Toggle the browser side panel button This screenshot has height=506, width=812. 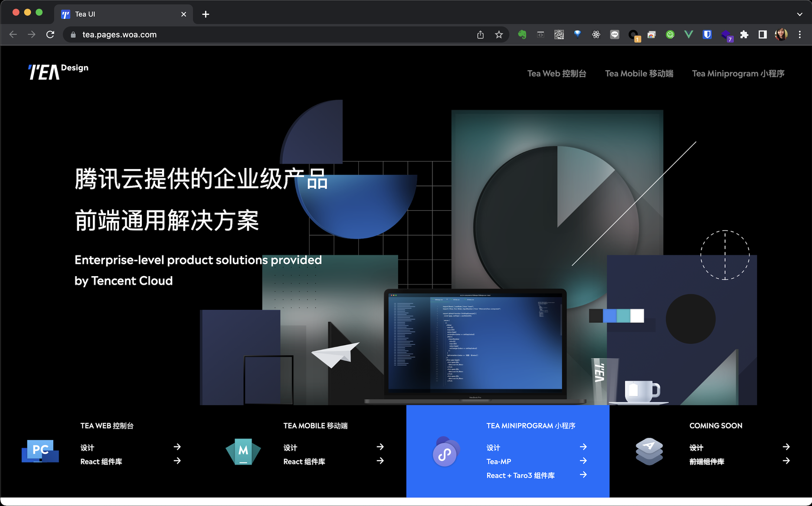click(x=763, y=35)
